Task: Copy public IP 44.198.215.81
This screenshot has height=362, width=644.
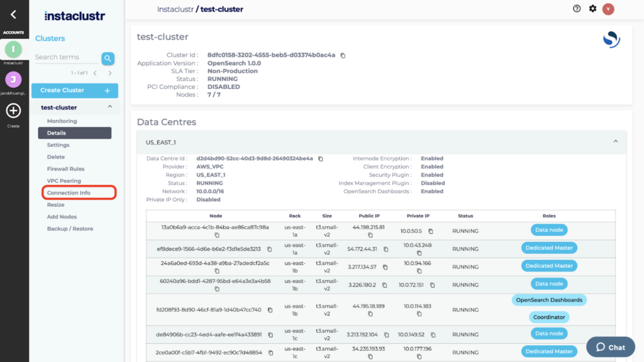Action: click(x=370, y=235)
